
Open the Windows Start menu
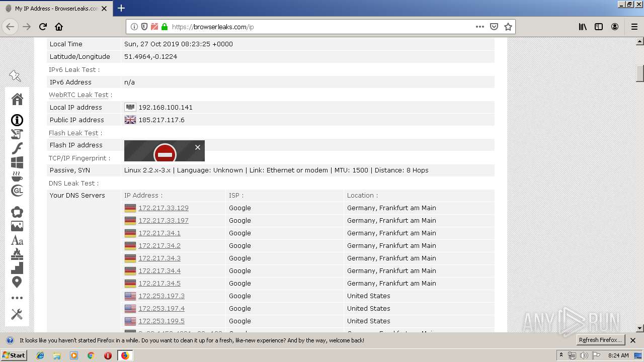click(x=14, y=355)
